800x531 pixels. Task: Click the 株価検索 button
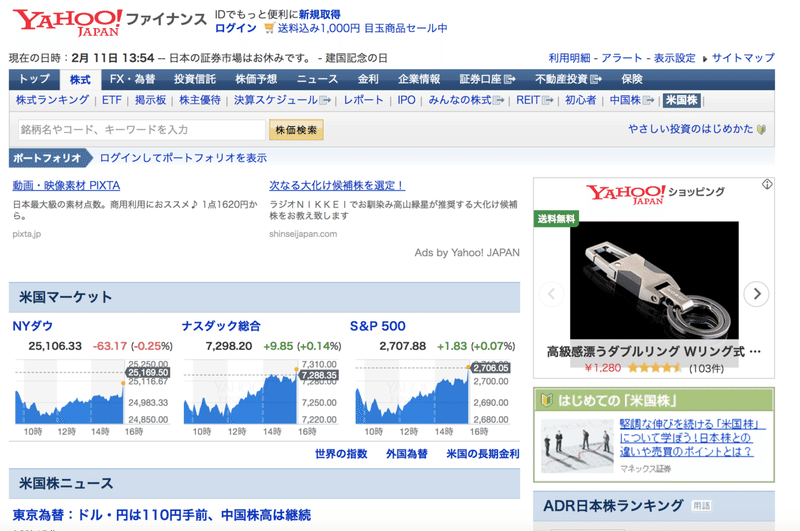296,130
